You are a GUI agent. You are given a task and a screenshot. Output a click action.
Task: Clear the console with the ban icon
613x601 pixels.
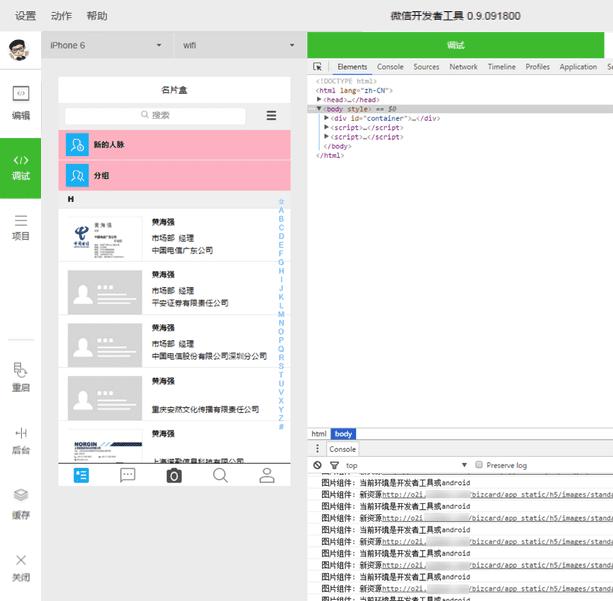(x=317, y=465)
